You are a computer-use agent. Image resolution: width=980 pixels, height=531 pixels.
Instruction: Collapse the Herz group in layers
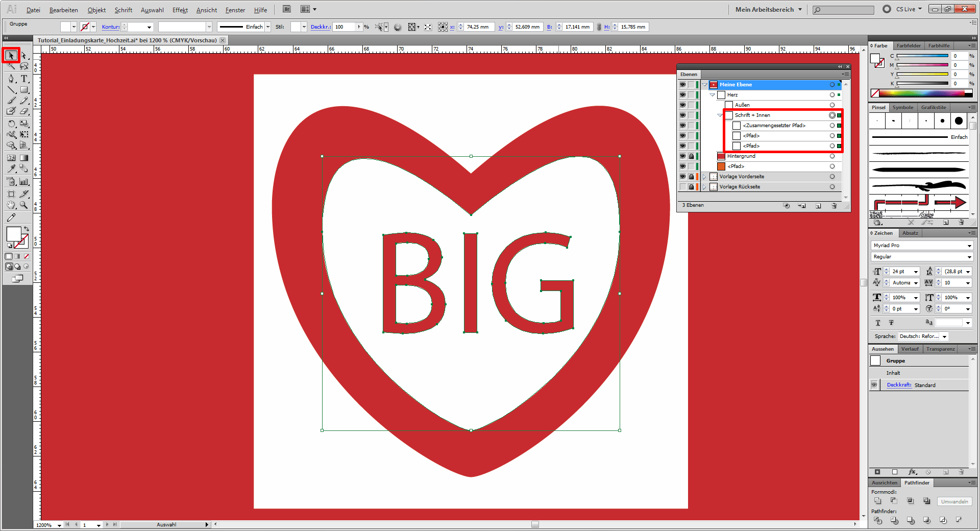[713, 95]
